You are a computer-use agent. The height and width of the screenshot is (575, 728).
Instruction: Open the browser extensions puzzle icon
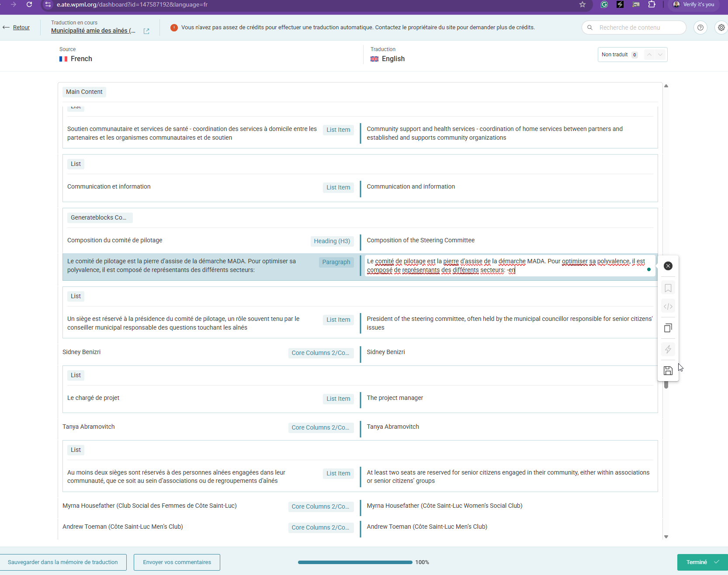pyautogui.click(x=652, y=4)
